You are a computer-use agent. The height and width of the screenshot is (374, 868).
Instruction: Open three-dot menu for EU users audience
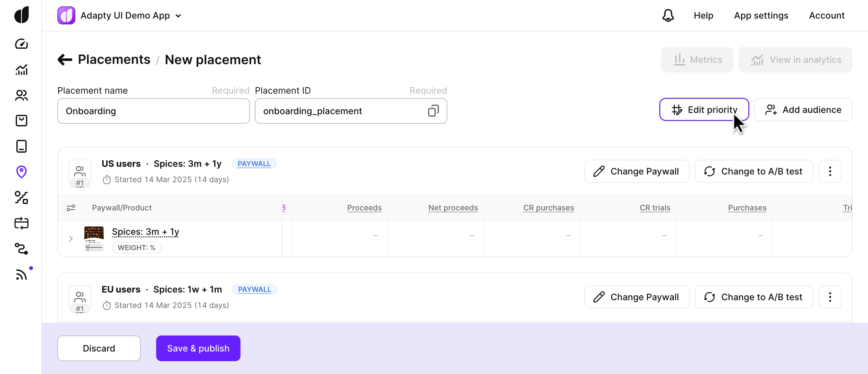[830, 297]
